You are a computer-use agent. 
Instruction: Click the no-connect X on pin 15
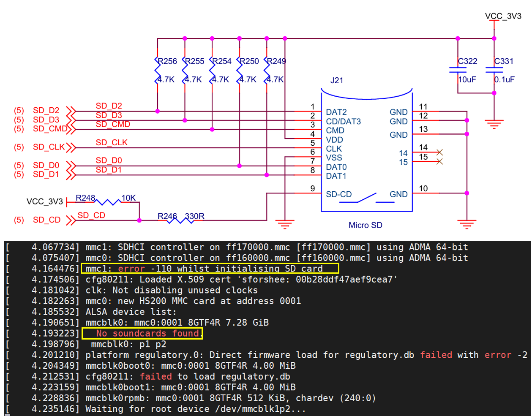click(439, 161)
